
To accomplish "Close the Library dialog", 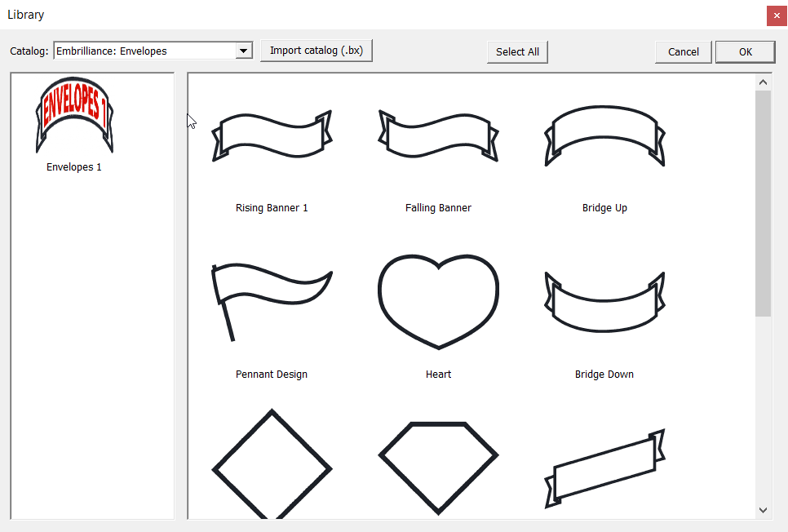I will coord(777,15).
